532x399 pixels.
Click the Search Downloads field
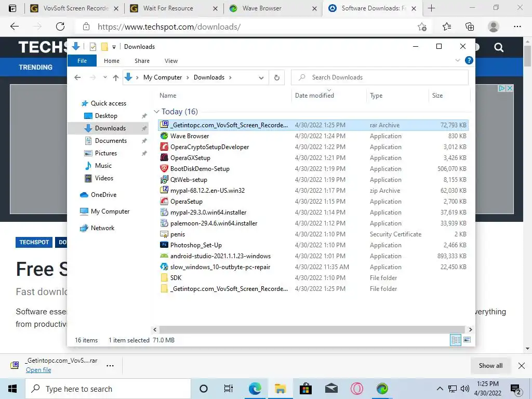(380, 77)
